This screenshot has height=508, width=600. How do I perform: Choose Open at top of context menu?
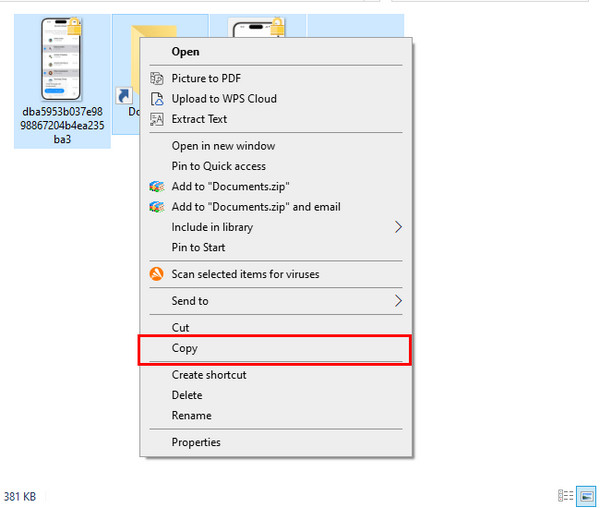coord(186,51)
